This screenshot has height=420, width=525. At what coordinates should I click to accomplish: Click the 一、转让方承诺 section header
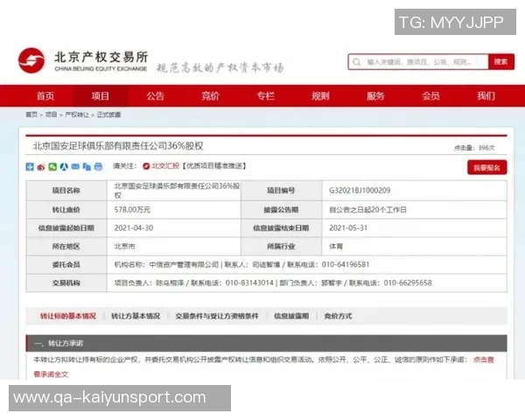tap(266, 343)
